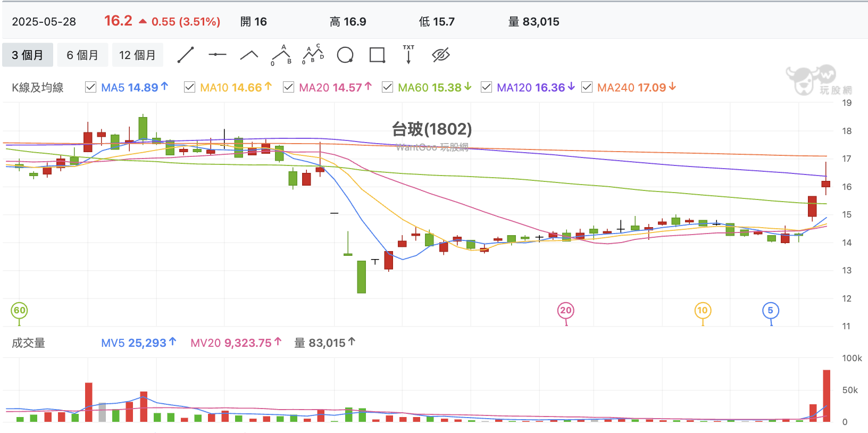
Task: Pick the rectangle drawing tool
Action: click(377, 55)
